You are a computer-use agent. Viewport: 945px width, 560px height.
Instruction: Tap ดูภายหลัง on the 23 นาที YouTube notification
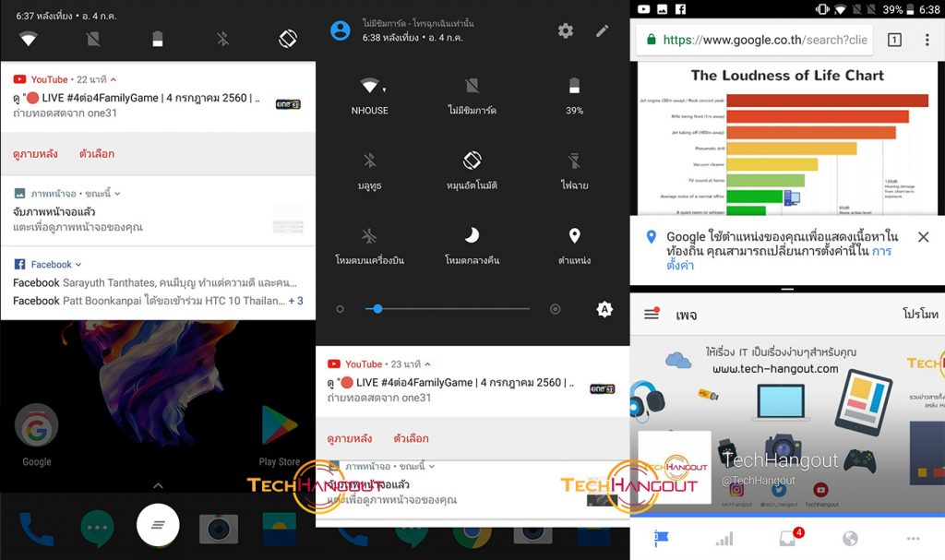pyautogui.click(x=350, y=438)
